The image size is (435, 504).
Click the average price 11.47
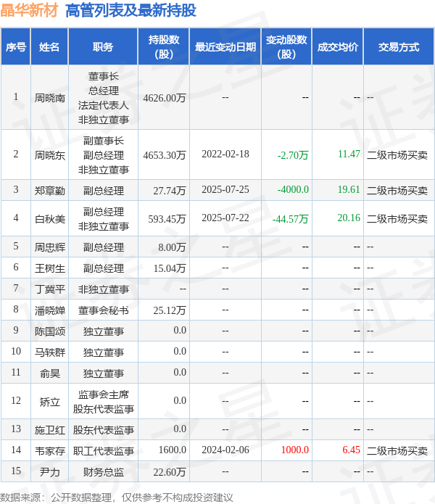click(x=349, y=154)
